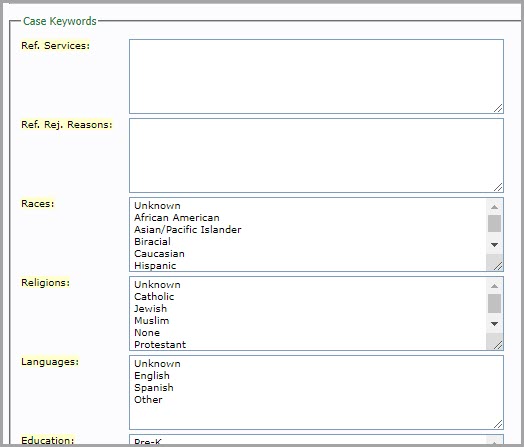Viewport: 524px width, 447px height.
Task: Select African American in Races list
Action: (176, 217)
